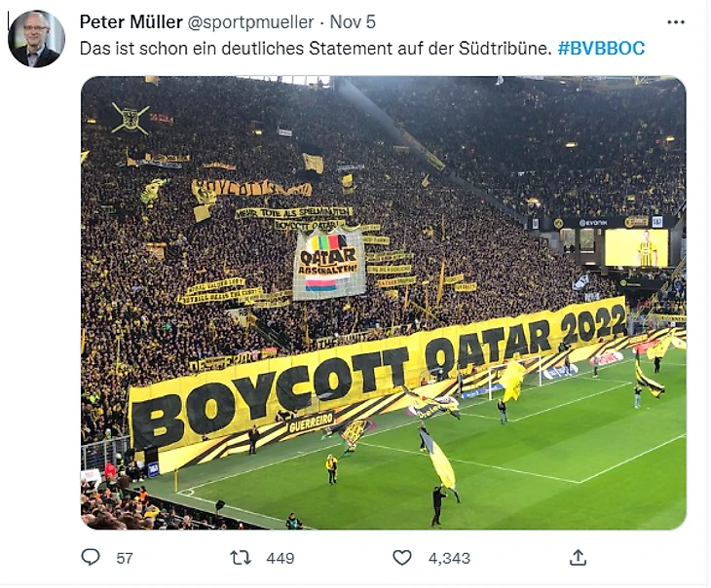The width and height of the screenshot is (711, 588).
Task: Click the reply speech bubble icon
Action: click(x=91, y=557)
